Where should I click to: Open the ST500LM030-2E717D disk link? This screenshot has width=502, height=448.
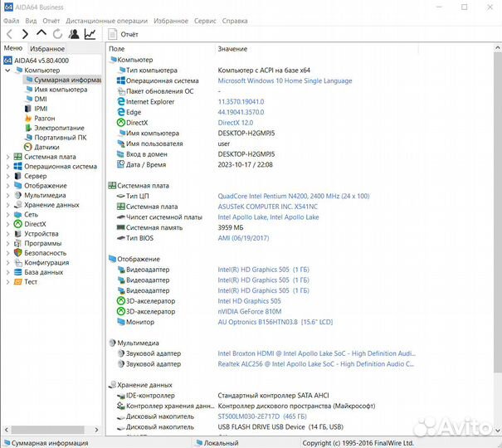[x=262, y=416]
